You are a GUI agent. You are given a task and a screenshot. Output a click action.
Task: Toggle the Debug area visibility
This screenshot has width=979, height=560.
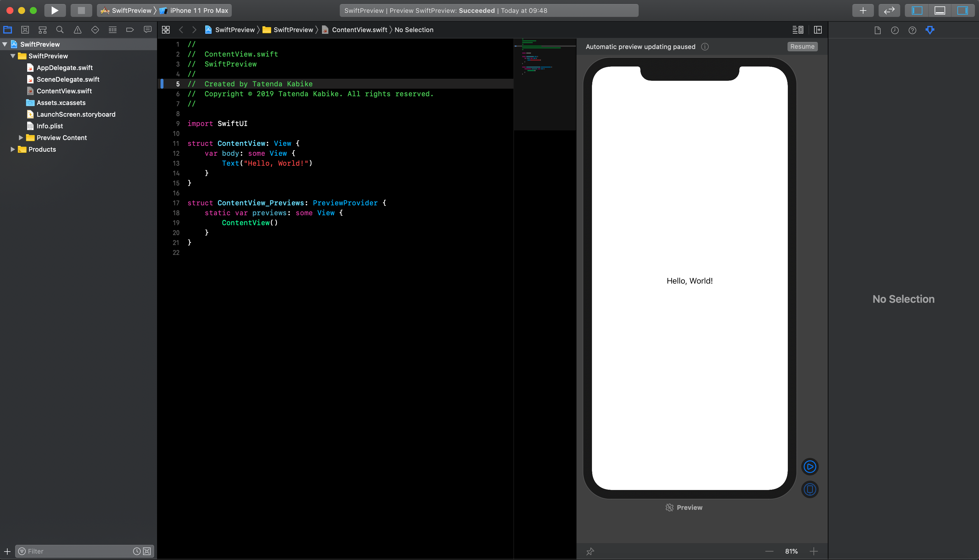[x=939, y=10]
